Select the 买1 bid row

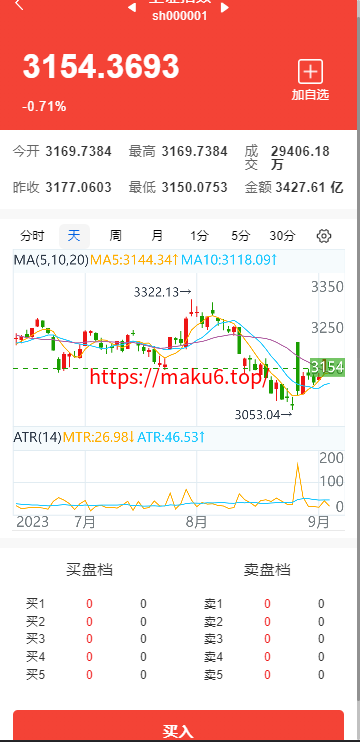coord(89,604)
